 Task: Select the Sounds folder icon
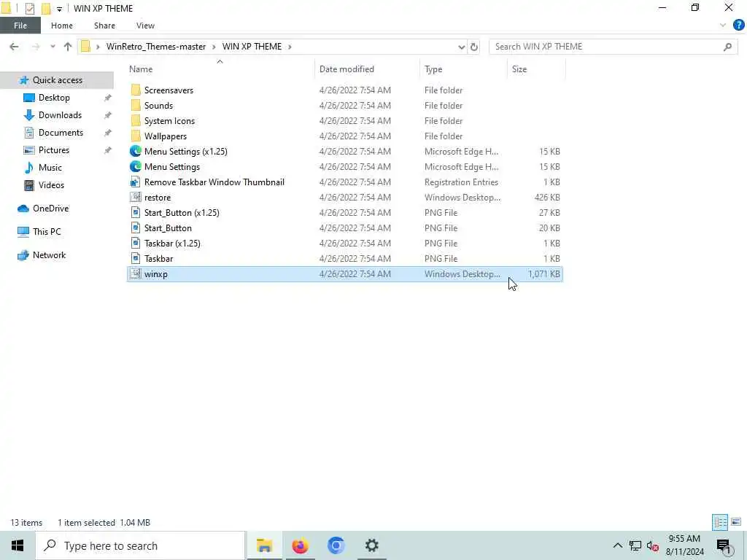point(136,105)
